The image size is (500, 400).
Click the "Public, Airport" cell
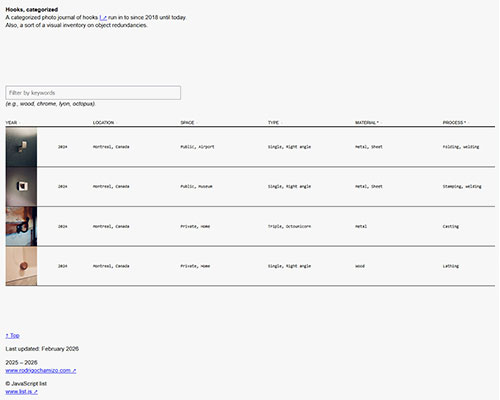pyautogui.click(x=197, y=147)
